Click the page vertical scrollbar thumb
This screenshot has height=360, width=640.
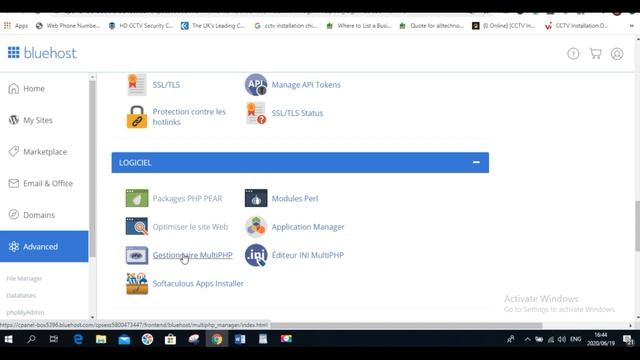click(637, 226)
